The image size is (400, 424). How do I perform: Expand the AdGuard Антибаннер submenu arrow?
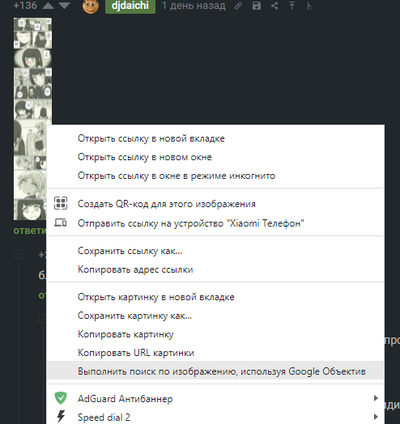click(376, 398)
